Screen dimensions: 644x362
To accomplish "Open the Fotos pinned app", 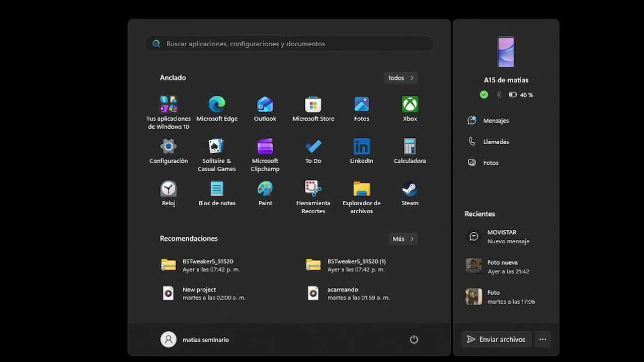I will click(x=362, y=109).
